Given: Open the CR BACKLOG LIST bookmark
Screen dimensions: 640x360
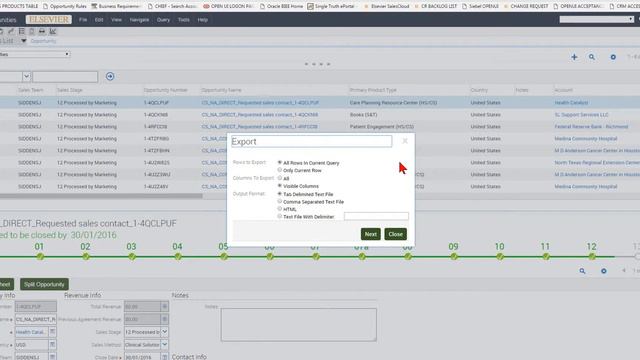Looking at the screenshot, I should point(435,6).
